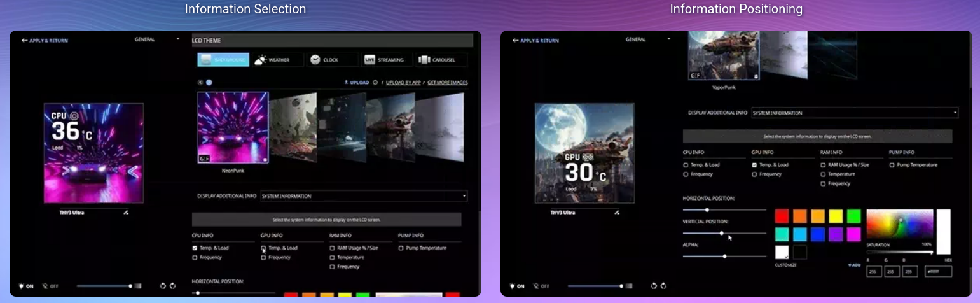Enable Pump Temperature in the VaporPunk panel

tap(892, 165)
